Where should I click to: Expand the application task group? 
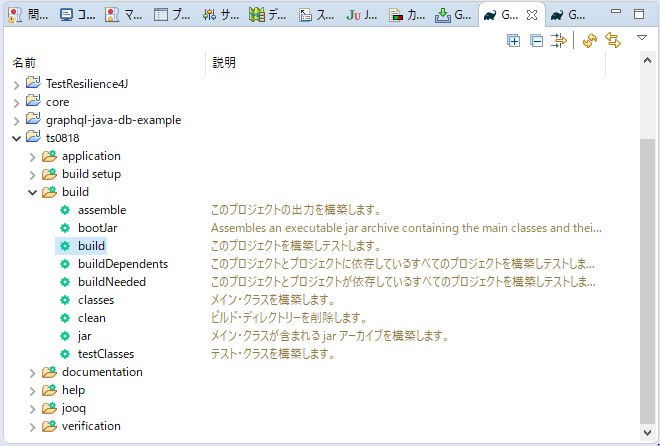click(x=33, y=158)
